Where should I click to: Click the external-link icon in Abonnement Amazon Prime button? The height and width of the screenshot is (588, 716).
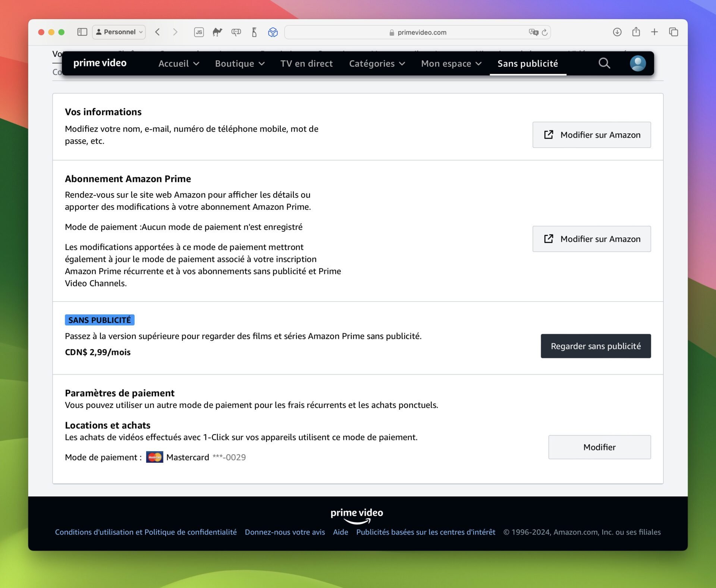coord(549,239)
